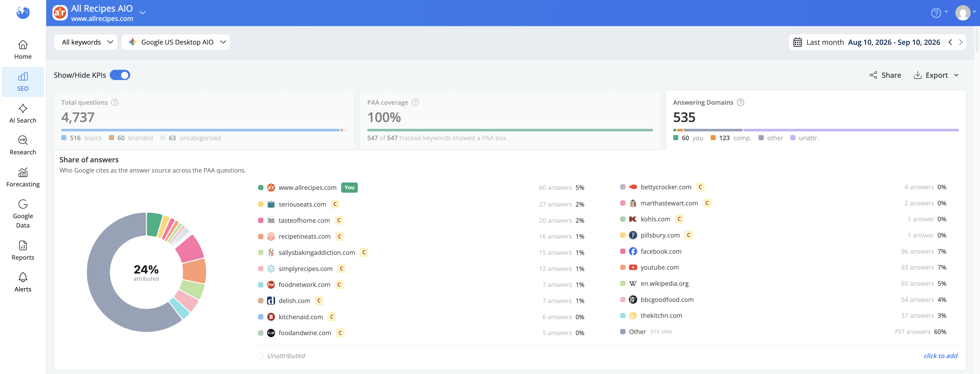This screenshot has height=374, width=980.
Task: Click competitor badge next to seriouseats.com
Action: (x=335, y=204)
